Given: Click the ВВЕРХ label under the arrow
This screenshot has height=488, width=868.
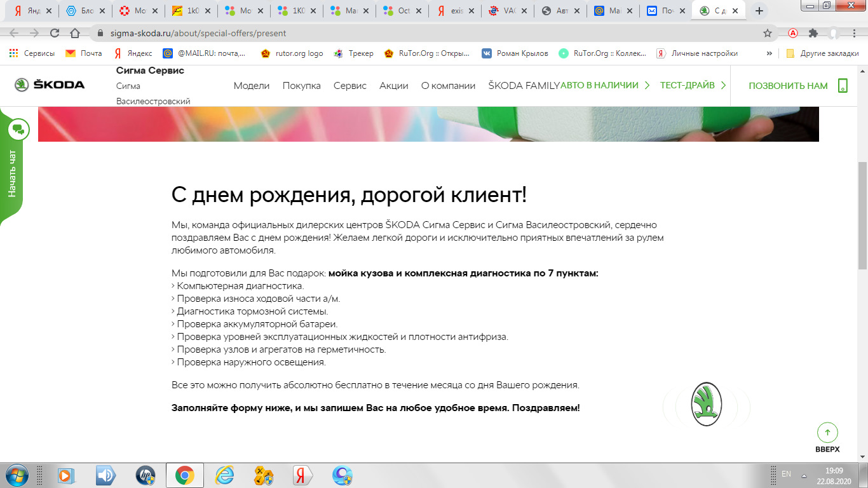Looking at the screenshot, I should point(827,449).
